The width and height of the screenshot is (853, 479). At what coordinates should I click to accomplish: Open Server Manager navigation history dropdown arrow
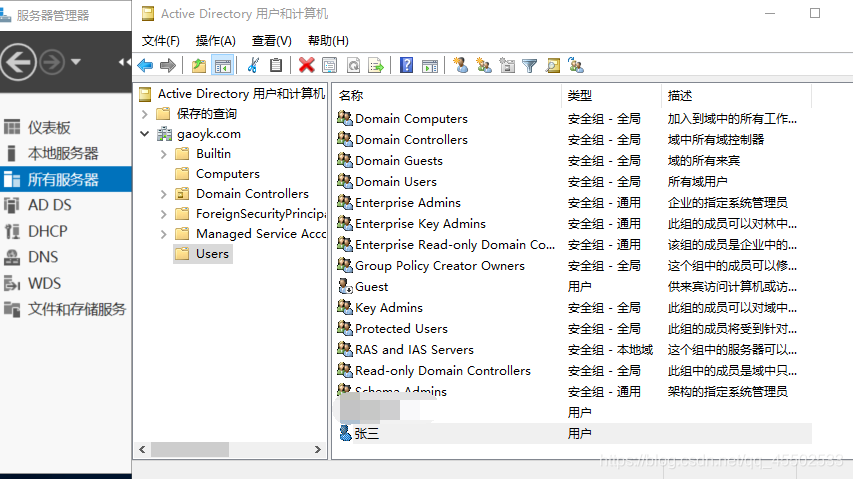click(76, 62)
